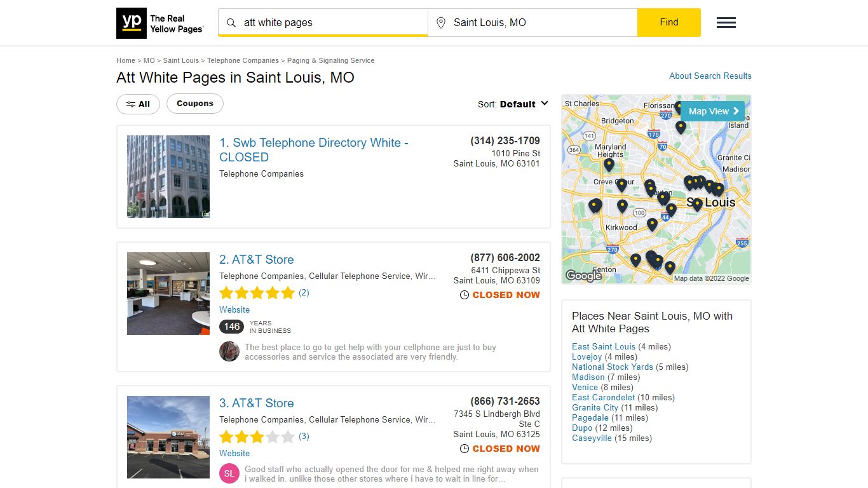
Task: Click the YP Real Yellow Pages logo
Action: [x=160, y=23]
